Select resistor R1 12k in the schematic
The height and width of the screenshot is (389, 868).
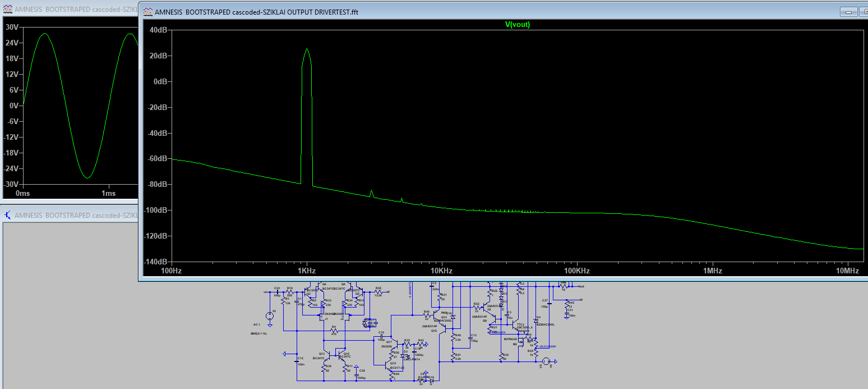[x=283, y=301]
